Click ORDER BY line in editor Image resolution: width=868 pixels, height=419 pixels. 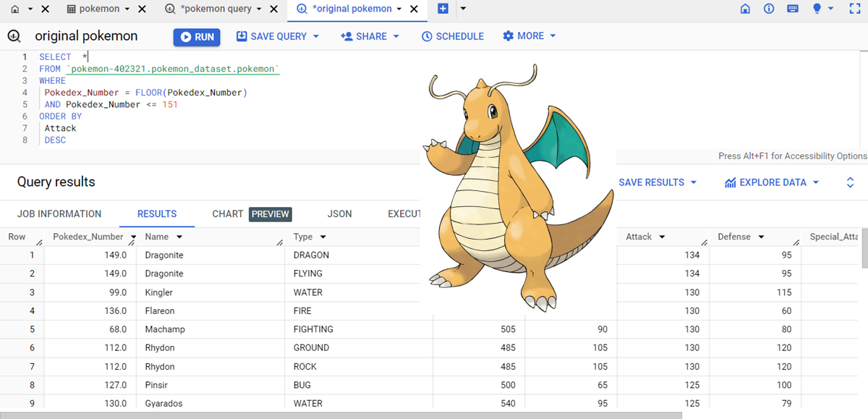61,116
